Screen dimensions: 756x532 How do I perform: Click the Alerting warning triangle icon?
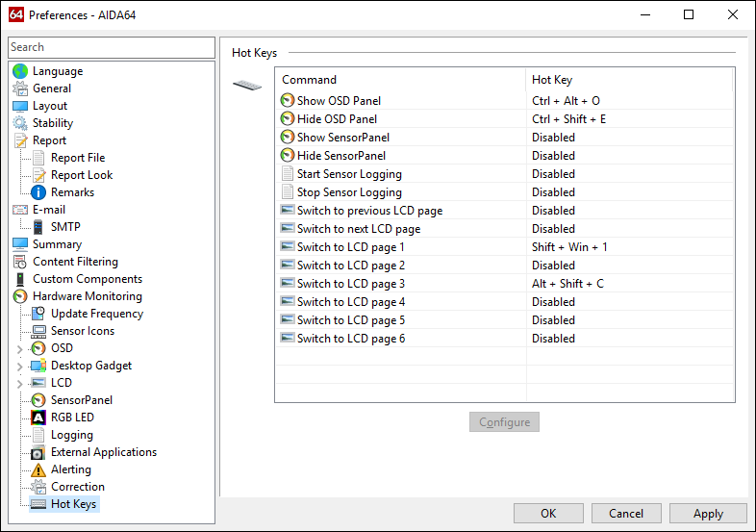click(x=38, y=469)
